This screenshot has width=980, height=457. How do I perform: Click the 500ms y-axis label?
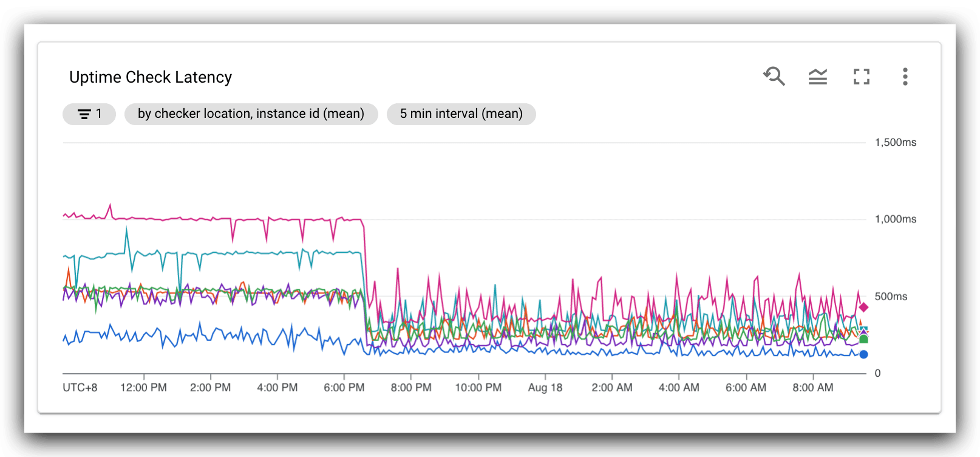click(891, 297)
